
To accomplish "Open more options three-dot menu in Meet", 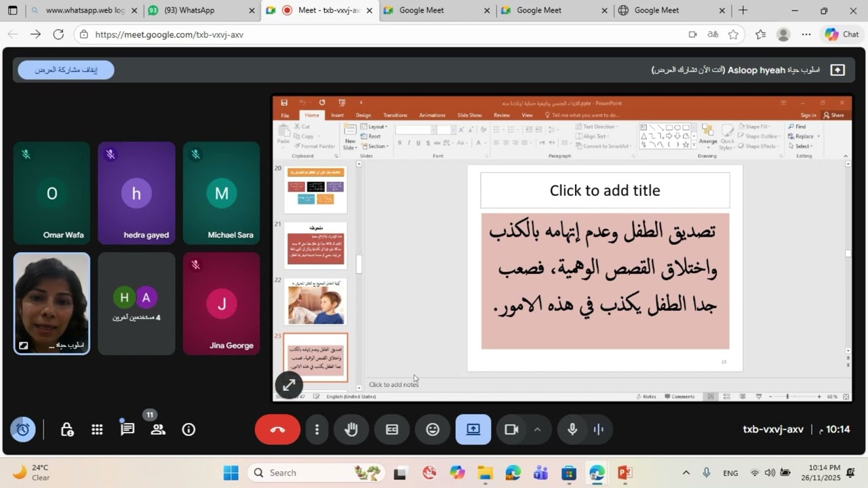I will coord(317,430).
